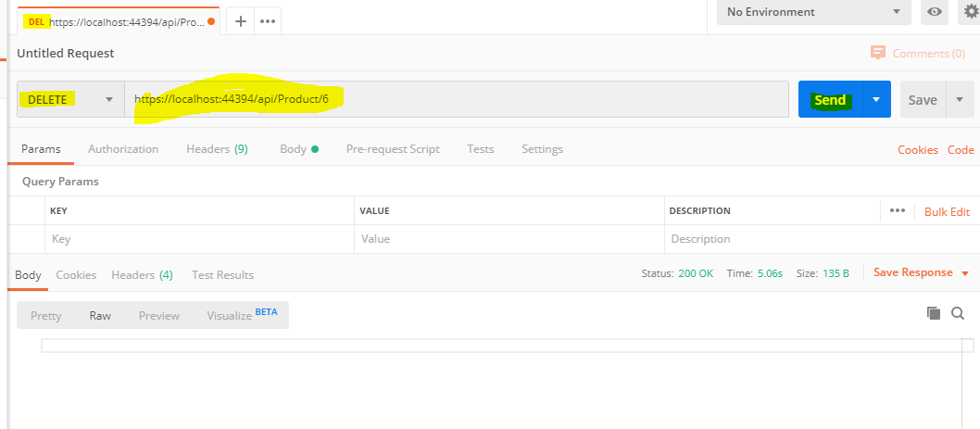Screen dimensions: 980x429
Task: Click the query param Value input
Action: click(509, 239)
